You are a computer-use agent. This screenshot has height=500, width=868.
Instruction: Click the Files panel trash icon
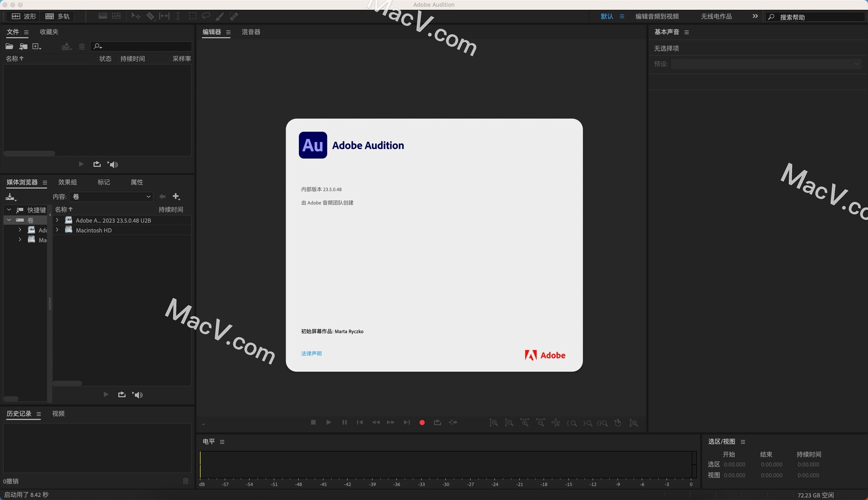click(82, 47)
